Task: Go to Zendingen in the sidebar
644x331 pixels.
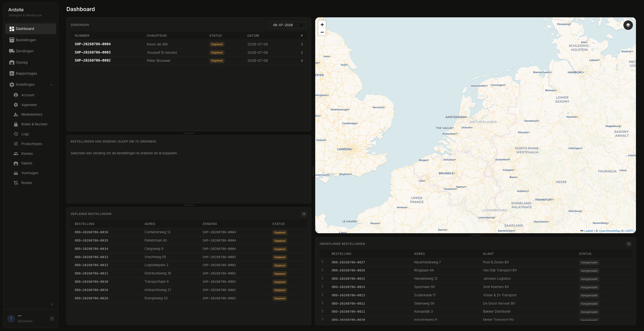Action: (30, 51)
